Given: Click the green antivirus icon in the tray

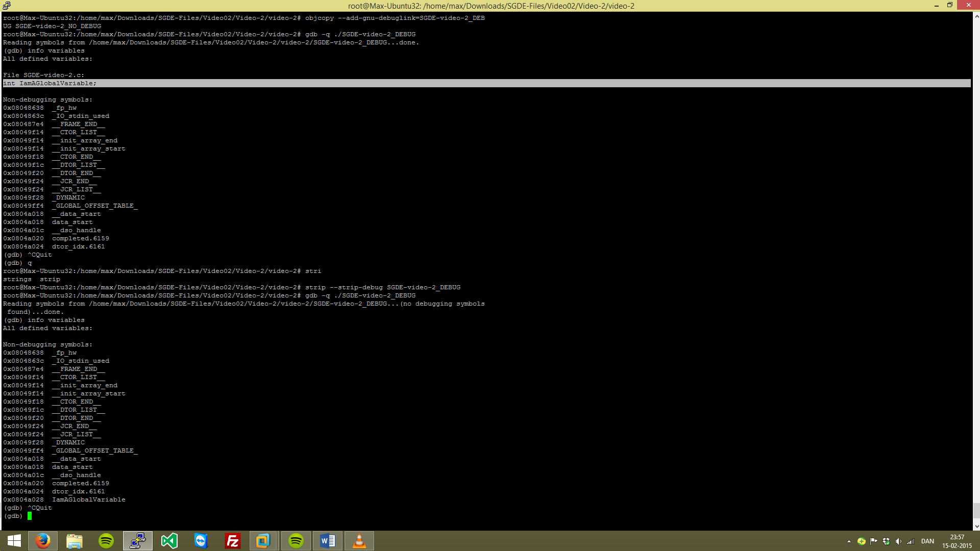Looking at the screenshot, I should [861, 541].
